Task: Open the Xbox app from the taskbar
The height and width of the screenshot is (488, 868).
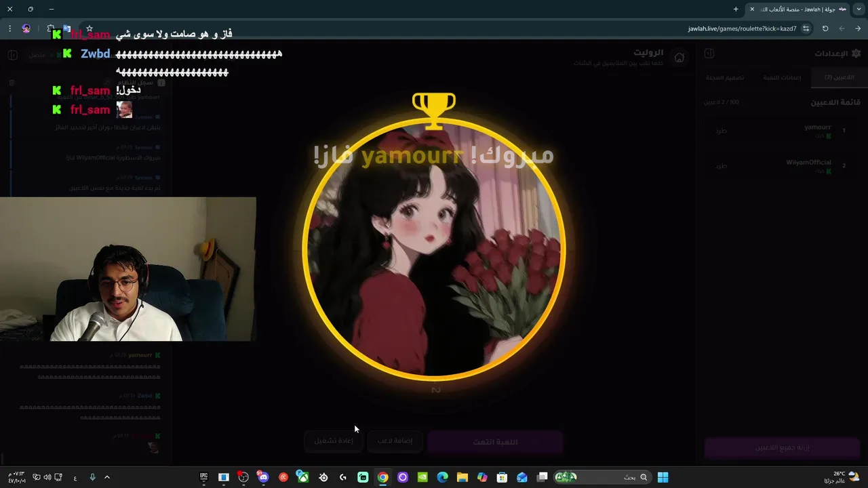Action: (x=303, y=477)
